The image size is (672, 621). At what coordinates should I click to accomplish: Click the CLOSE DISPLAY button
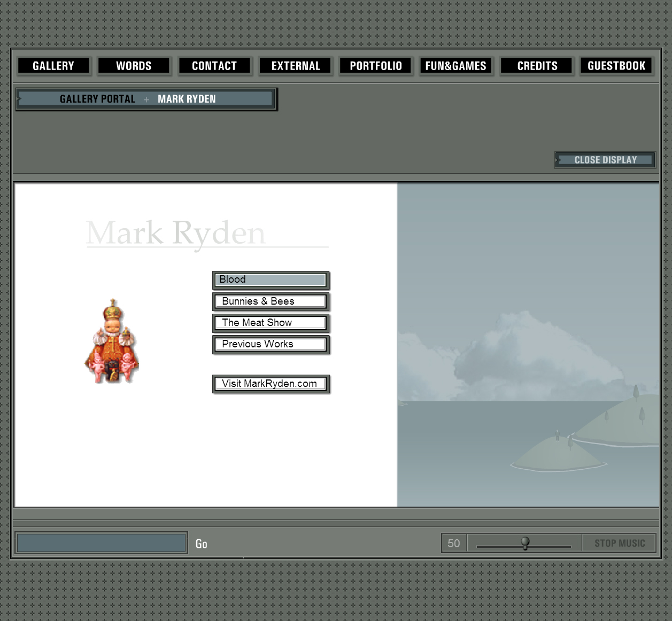(605, 160)
